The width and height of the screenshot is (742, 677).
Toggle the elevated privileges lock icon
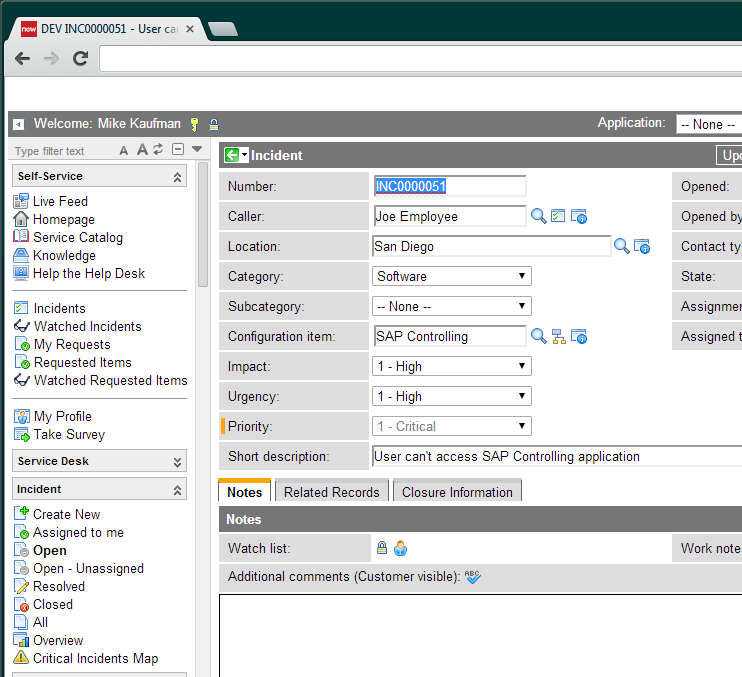pos(214,124)
